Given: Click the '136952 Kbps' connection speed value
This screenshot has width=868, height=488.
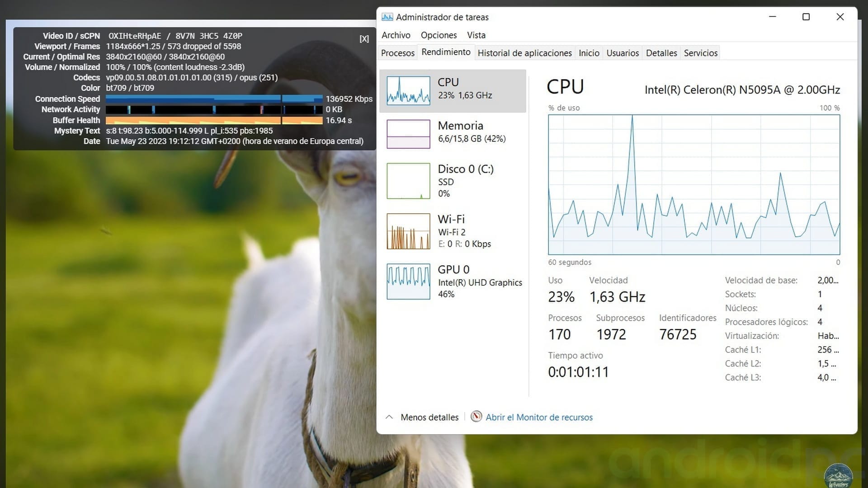Looking at the screenshot, I should coord(349,99).
